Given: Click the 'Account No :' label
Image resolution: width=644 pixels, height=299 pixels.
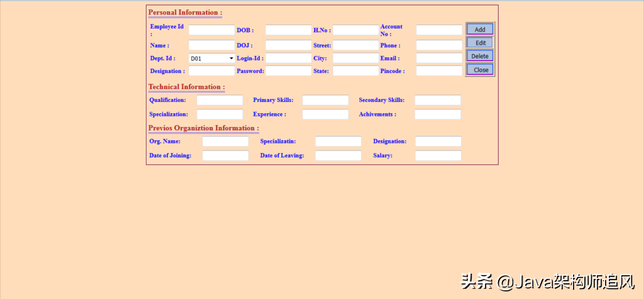Looking at the screenshot, I should pyautogui.click(x=391, y=30).
